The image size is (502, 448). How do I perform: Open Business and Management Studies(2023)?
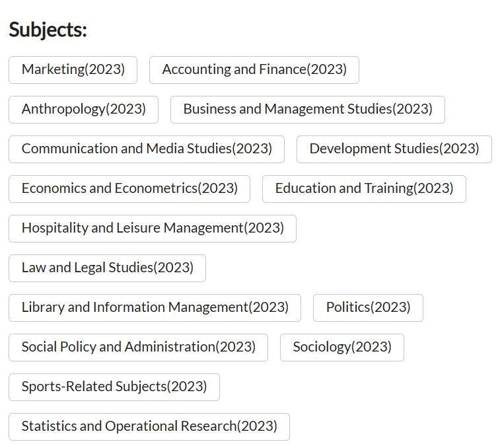click(308, 110)
